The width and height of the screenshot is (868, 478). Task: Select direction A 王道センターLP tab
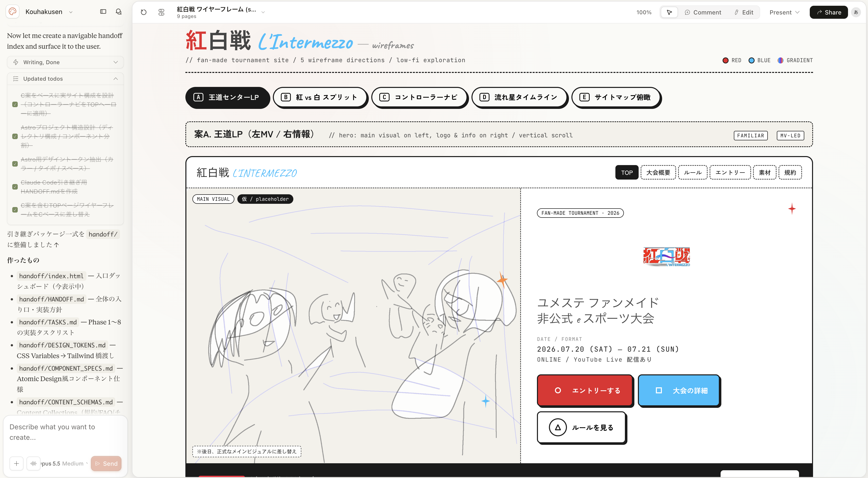tap(227, 98)
